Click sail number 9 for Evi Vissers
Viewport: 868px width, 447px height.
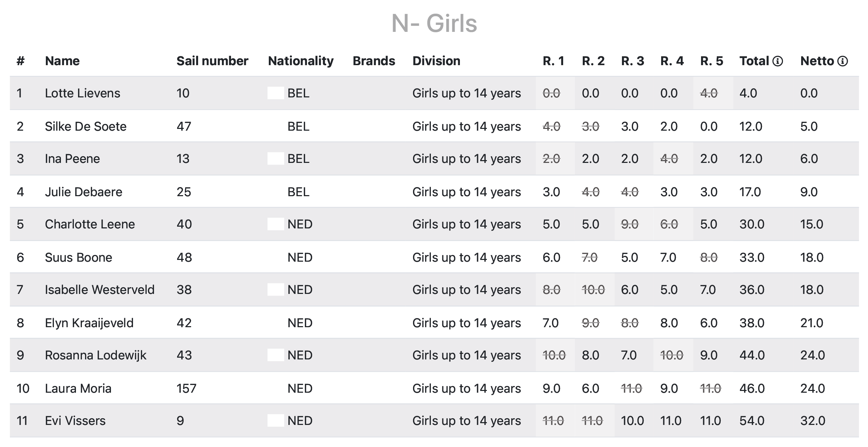pos(180,421)
